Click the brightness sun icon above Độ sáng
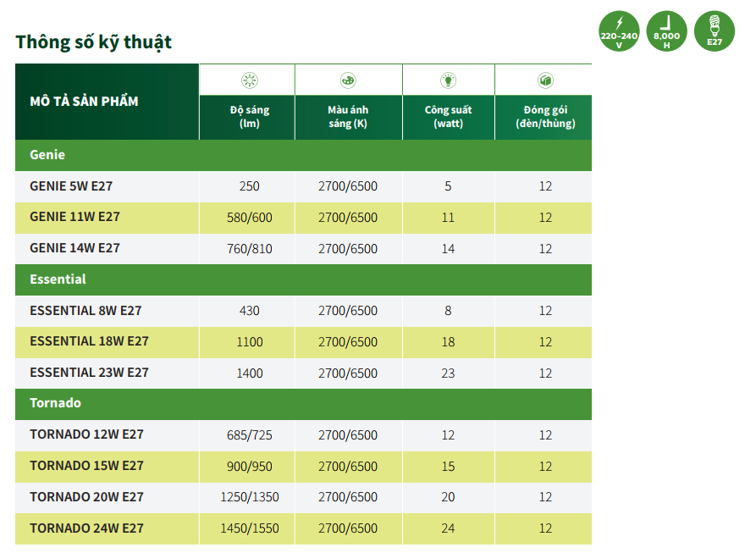 pos(250,80)
